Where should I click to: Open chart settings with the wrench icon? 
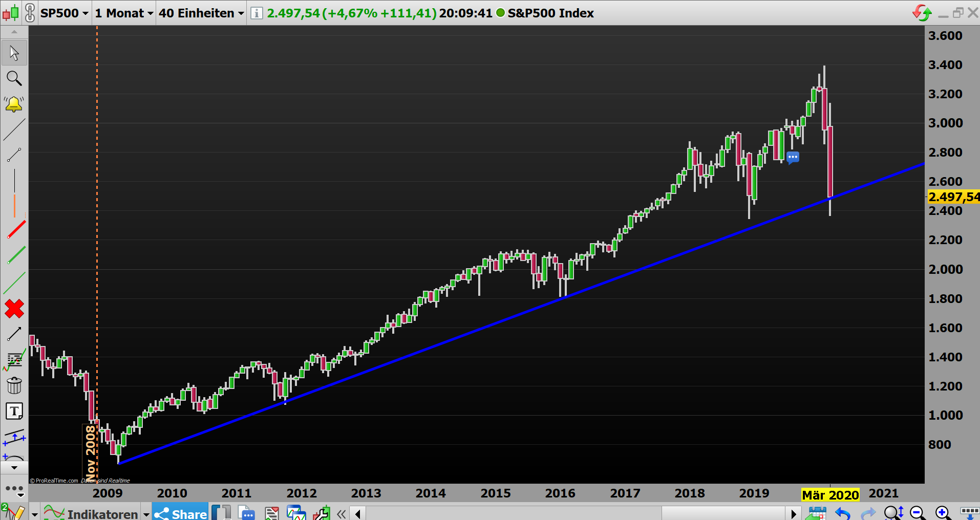(x=322, y=513)
